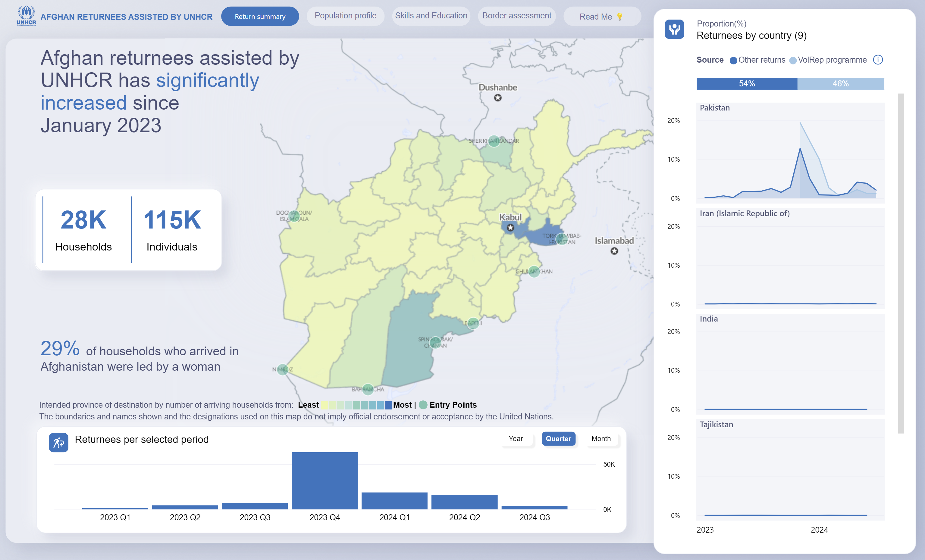Click the 54% Other returns bar segment
925x560 pixels.
click(747, 84)
